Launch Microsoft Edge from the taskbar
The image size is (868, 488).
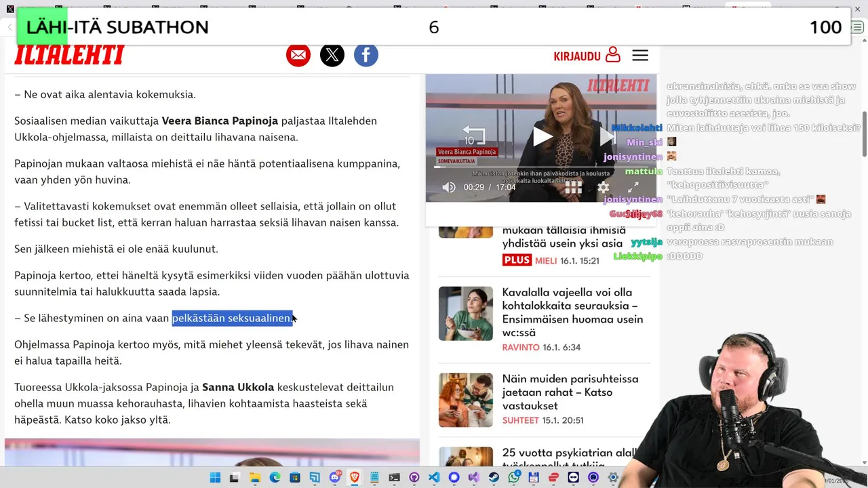tap(275, 478)
